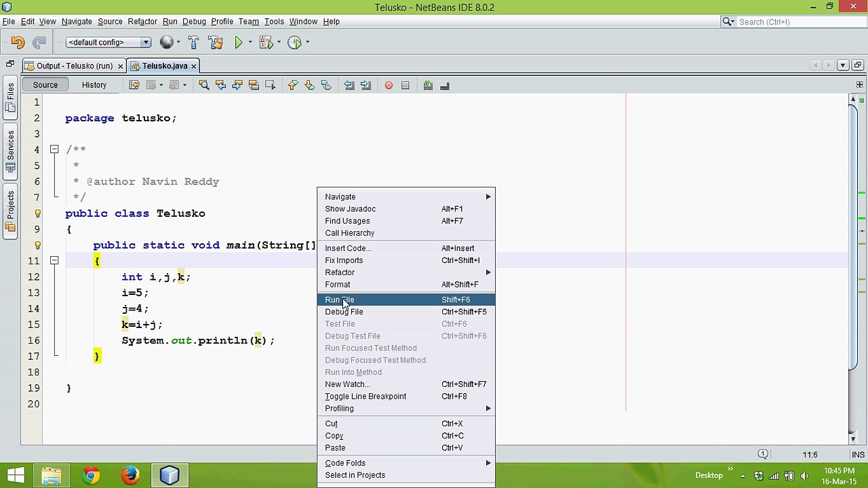The height and width of the screenshot is (488, 868).
Task: Close the Telusko.java editor tab
Action: click(x=194, y=66)
